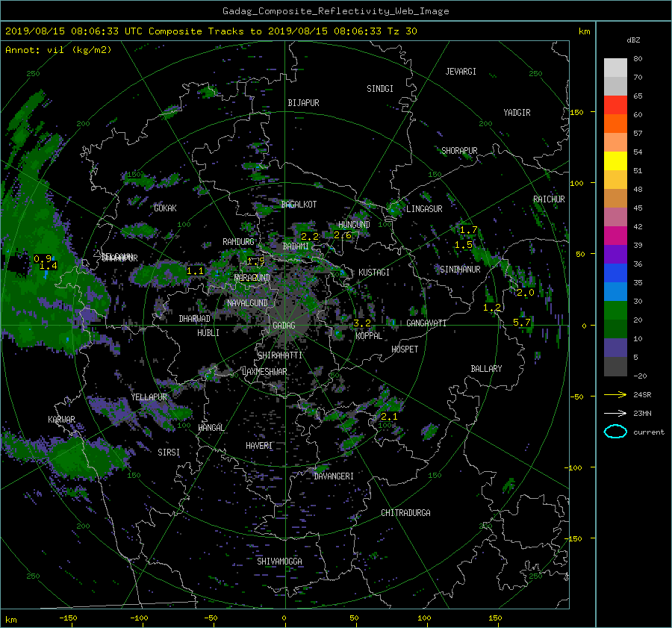Click the 2.0 VIL storm annotation

click(x=526, y=293)
